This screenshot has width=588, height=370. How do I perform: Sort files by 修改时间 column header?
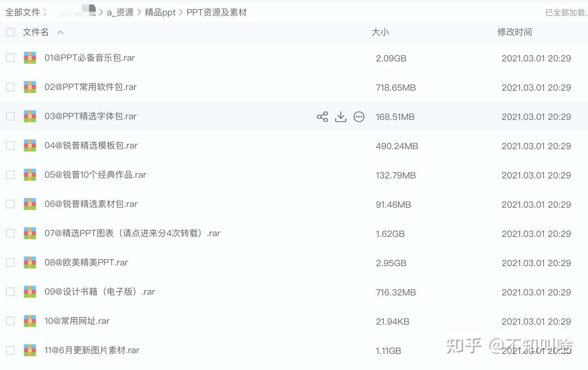(514, 32)
